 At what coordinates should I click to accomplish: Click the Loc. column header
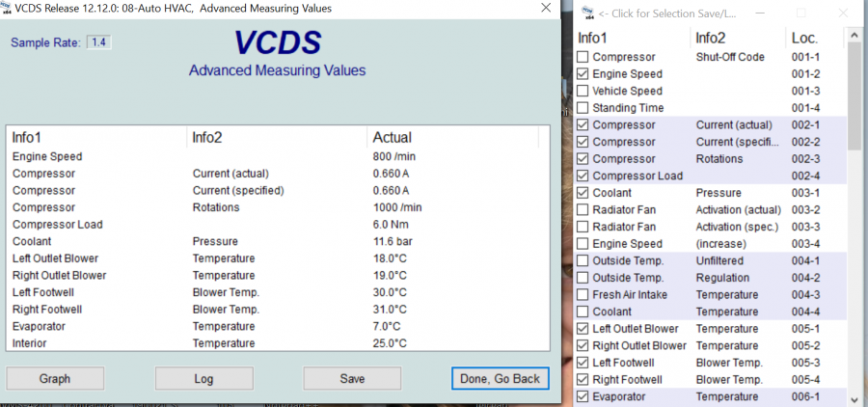click(804, 38)
